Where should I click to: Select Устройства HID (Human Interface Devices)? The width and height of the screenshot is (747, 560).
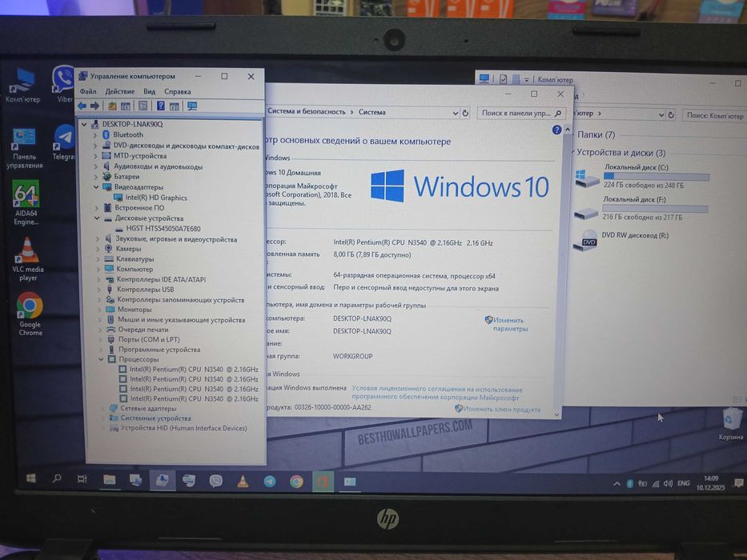point(183,428)
